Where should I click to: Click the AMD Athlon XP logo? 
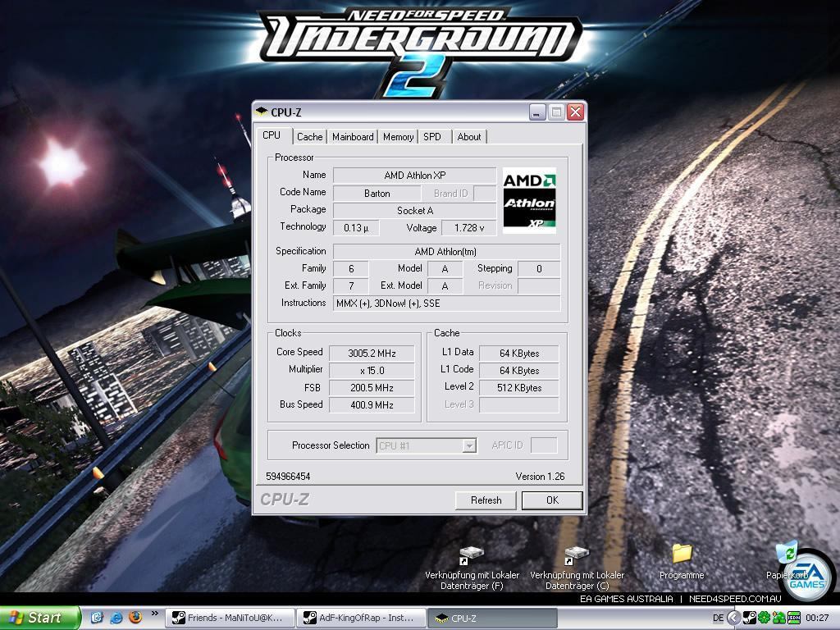pos(529,200)
